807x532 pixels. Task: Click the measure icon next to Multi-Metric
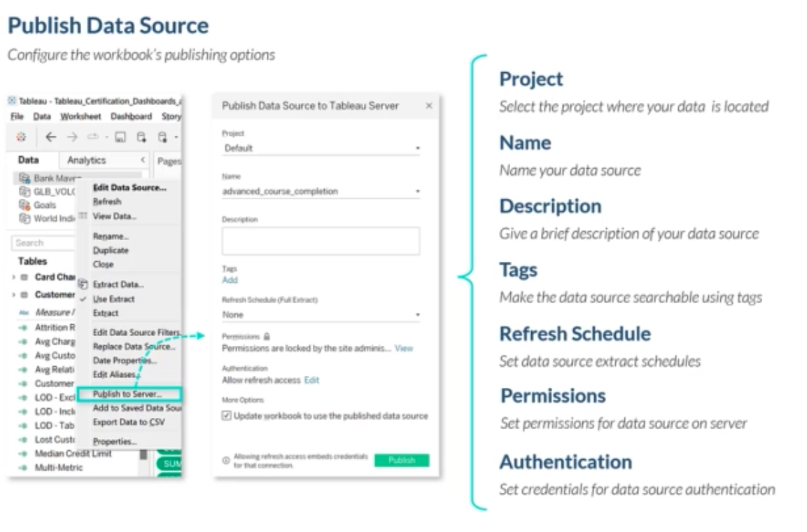pyautogui.click(x=23, y=467)
